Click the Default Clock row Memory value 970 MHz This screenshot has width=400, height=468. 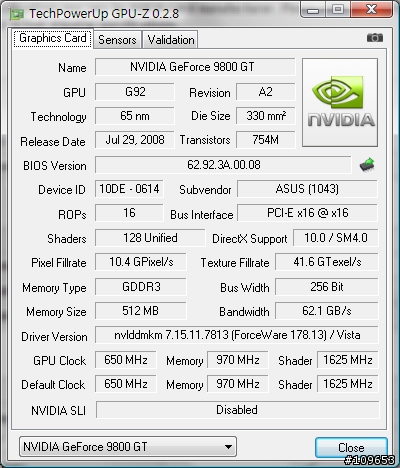click(x=238, y=384)
